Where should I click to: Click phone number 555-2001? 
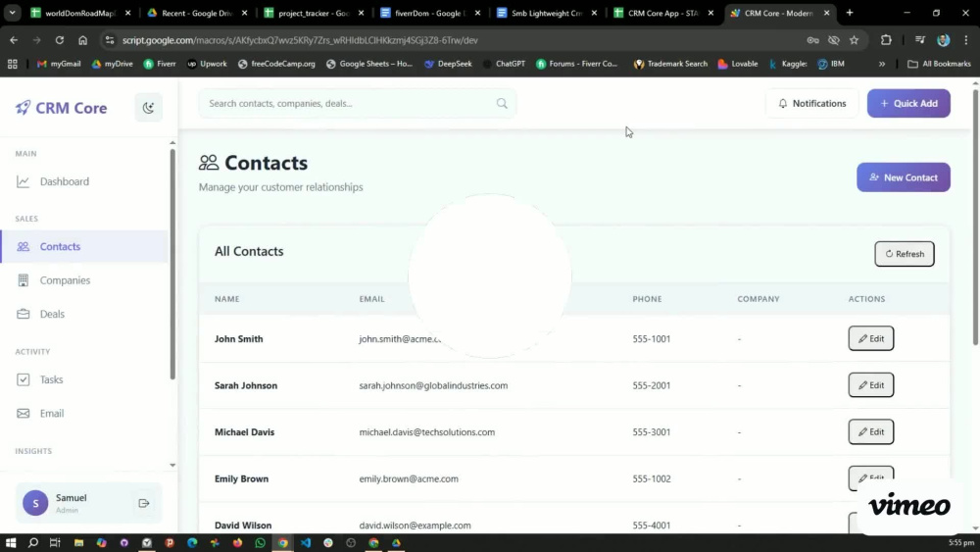coord(652,385)
